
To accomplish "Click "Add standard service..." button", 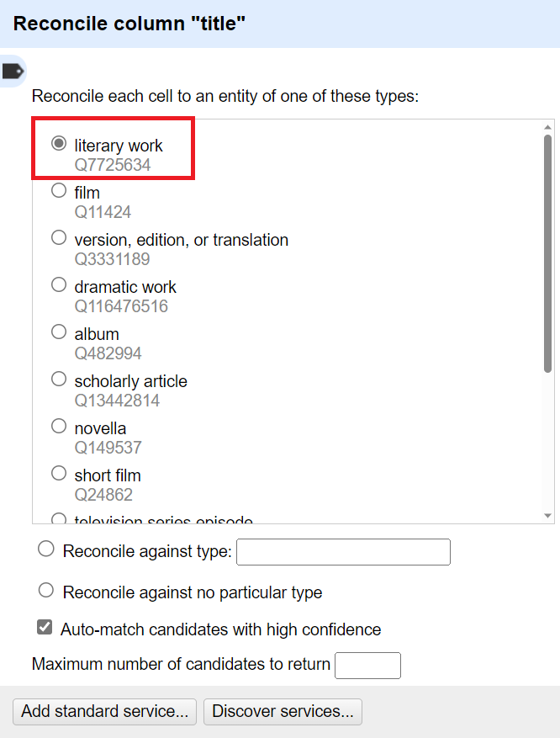I will (x=104, y=711).
